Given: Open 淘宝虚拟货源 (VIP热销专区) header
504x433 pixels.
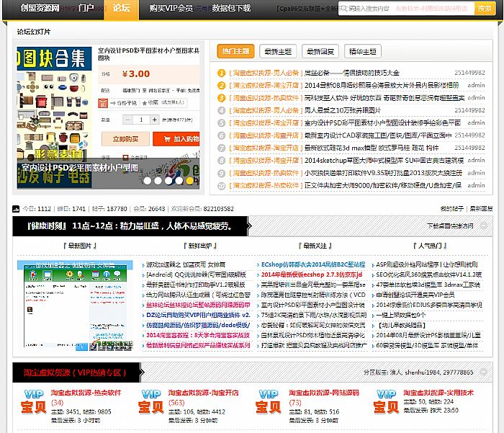Looking at the screenshot, I should coord(75,372).
